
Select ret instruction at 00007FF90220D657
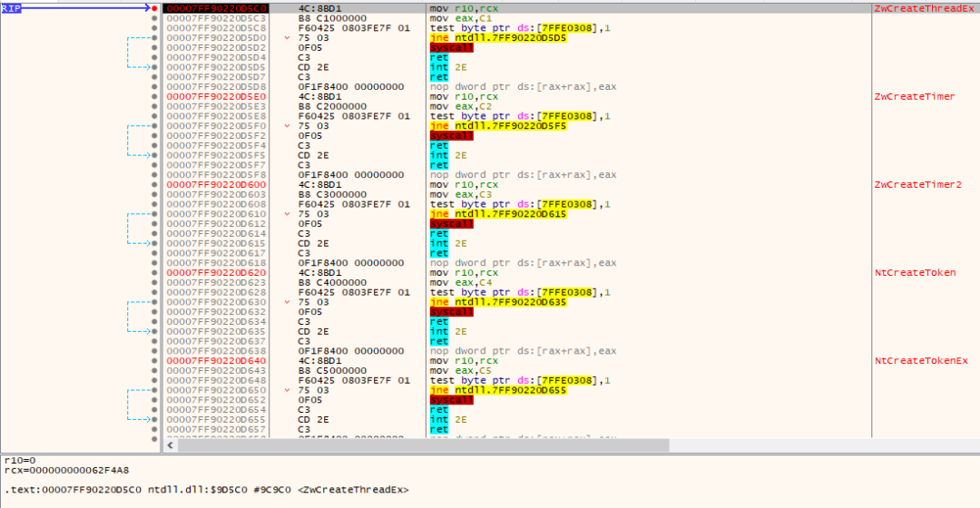439,429
